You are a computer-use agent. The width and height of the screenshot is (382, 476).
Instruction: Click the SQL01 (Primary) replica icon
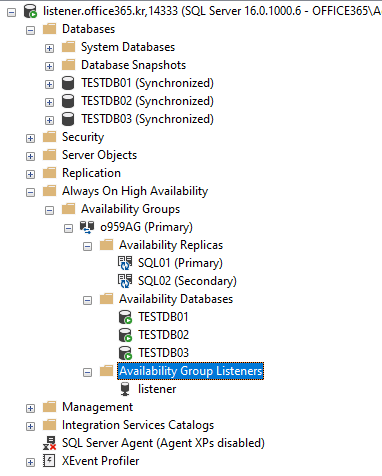point(125,263)
